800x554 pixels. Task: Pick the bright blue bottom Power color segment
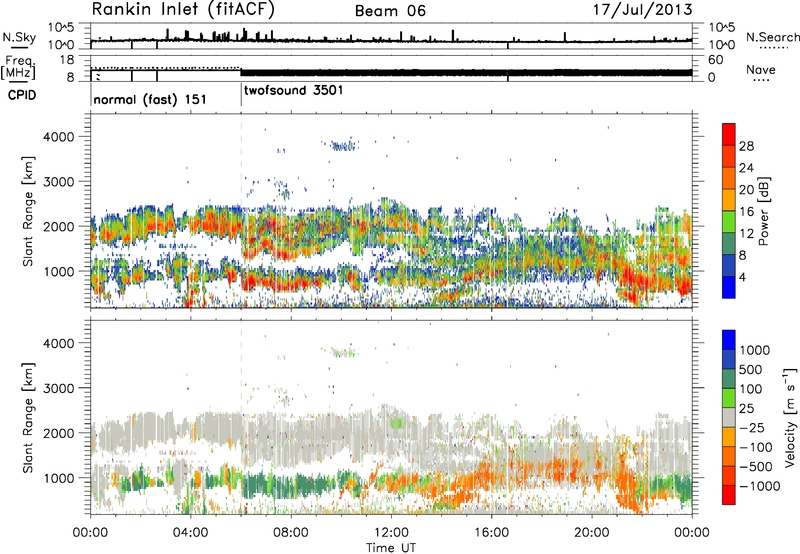729,287
